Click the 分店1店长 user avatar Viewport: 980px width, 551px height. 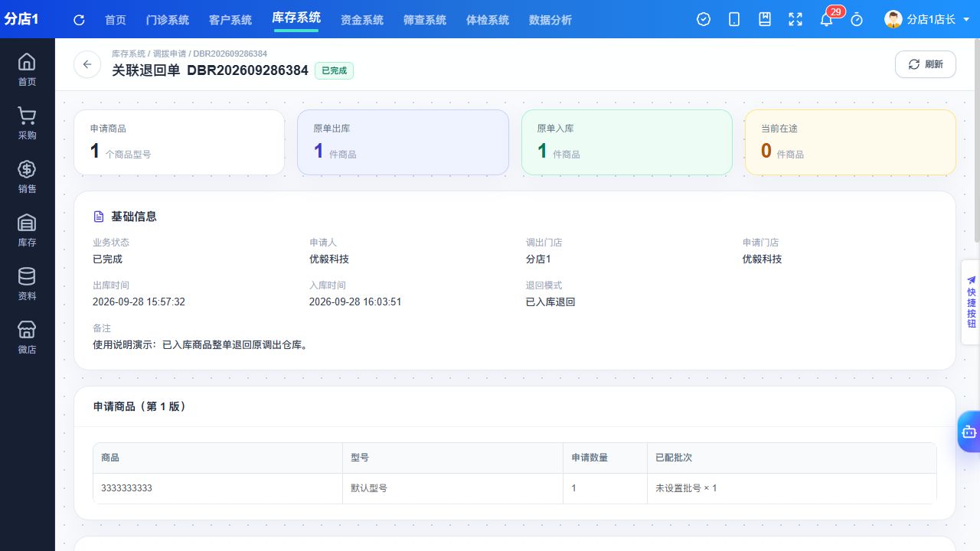coord(893,19)
